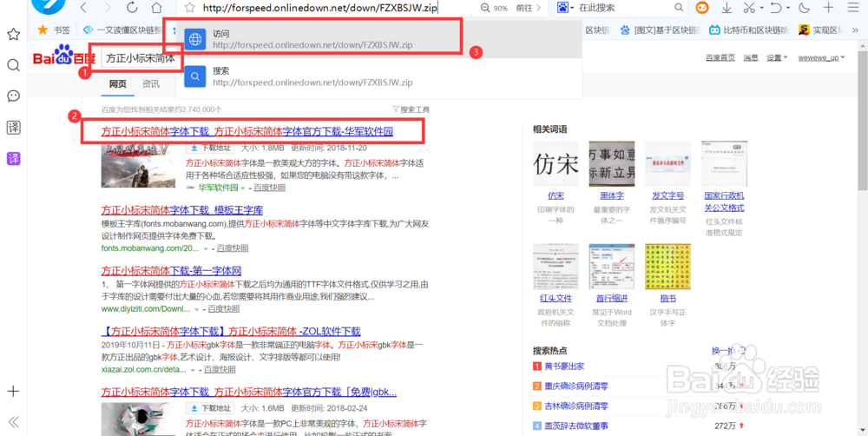The height and width of the screenshot is (436, 868).
Task: Expand the scissors tool dropdown arrow
Action: [761, 9]
